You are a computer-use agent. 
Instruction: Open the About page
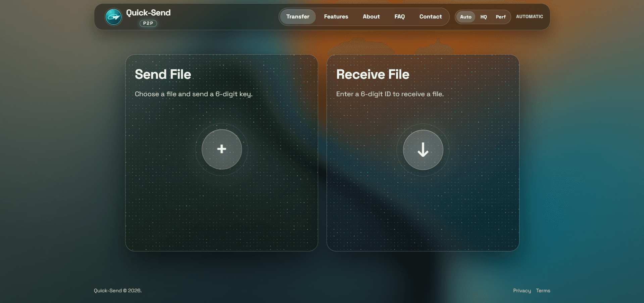pyautogui.click(x=371, y=17)
